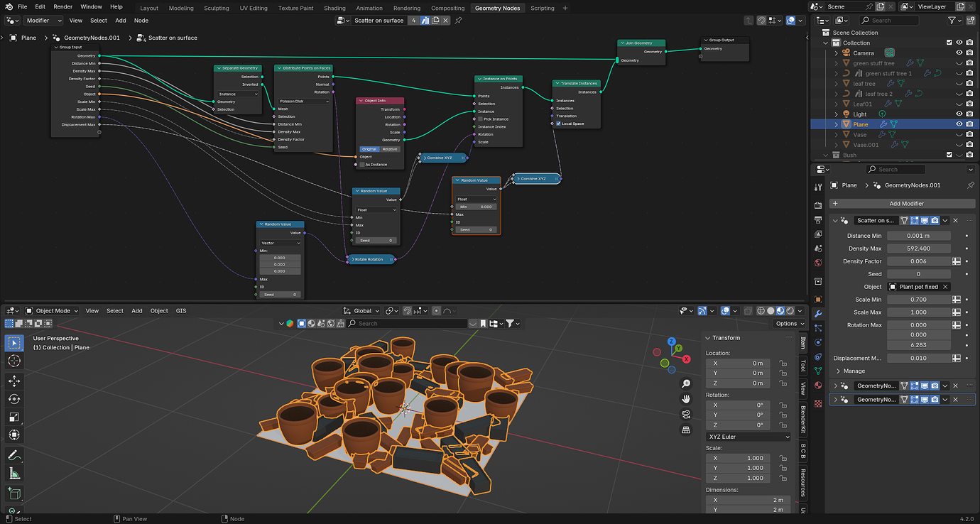Toggle the camera view icon in viewport

click(x=686, y=415)
